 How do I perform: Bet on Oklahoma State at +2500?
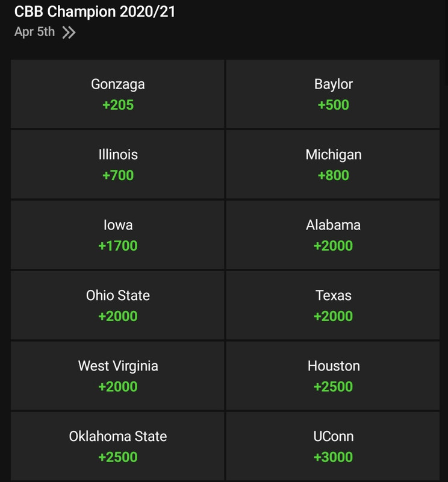click(118, 446)
